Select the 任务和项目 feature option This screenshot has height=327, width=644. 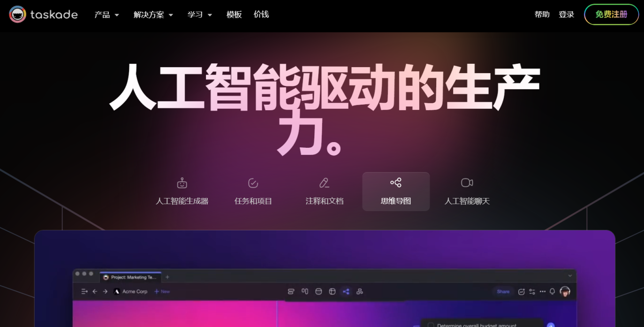(253, 191)
